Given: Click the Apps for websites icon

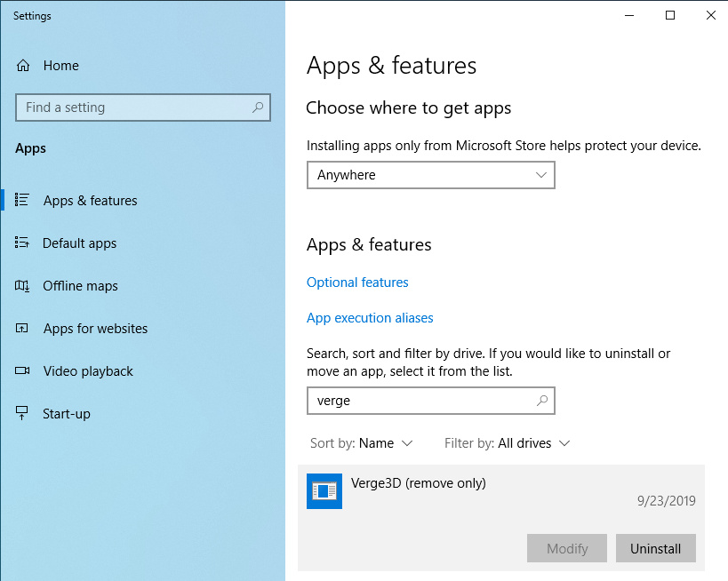Looking at the screenshot, I should 22,328.
